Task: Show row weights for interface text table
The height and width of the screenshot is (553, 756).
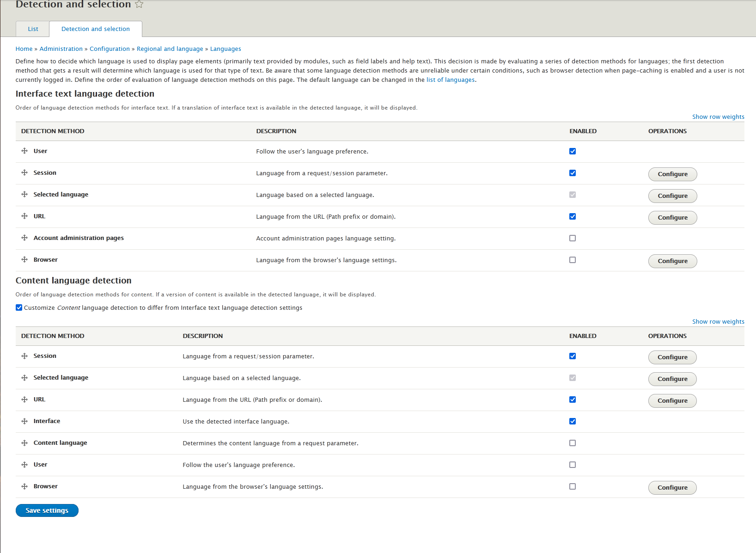Action: click(718, 117)
